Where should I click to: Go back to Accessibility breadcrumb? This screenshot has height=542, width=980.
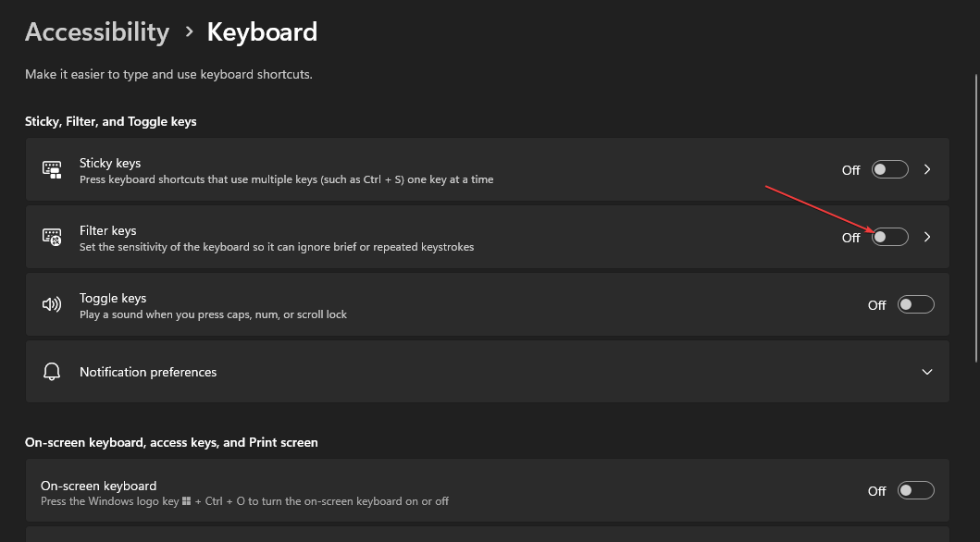[97, 32]
